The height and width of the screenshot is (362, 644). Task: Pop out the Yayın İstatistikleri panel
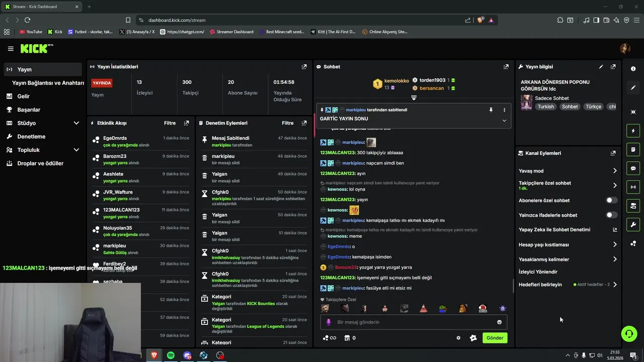click(304, 66)
